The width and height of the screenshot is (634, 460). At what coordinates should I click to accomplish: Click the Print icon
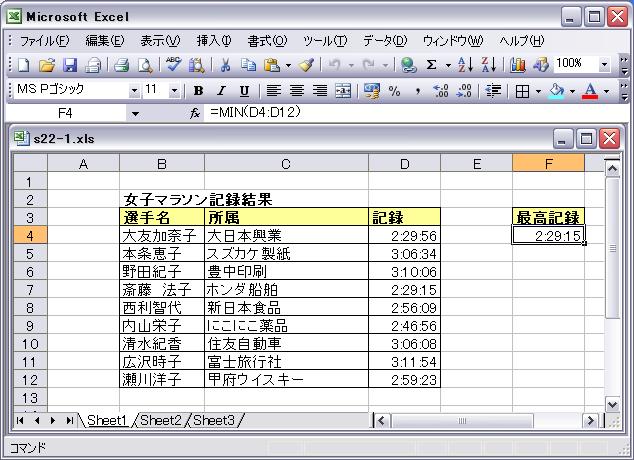pos(121,65)
